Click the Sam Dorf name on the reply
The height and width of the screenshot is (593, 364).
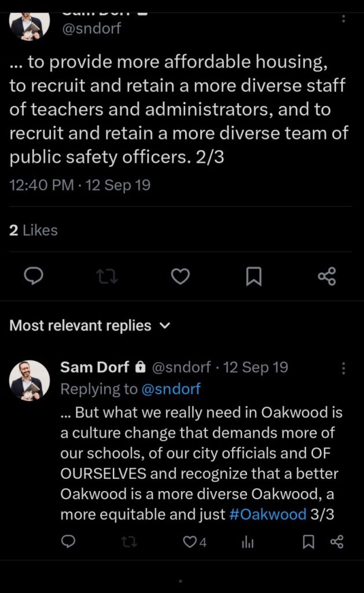click(x=95, y=367)
